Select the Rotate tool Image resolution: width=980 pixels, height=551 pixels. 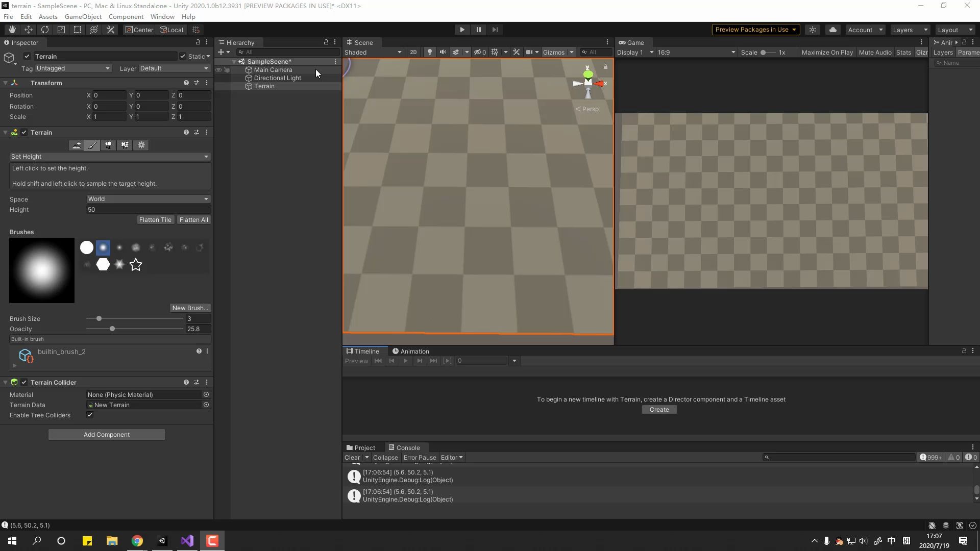[45, 30]
